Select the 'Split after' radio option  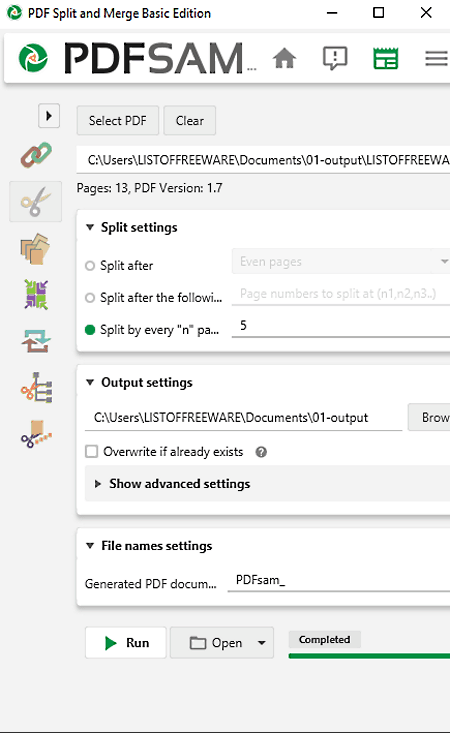[x=90, y=266]
